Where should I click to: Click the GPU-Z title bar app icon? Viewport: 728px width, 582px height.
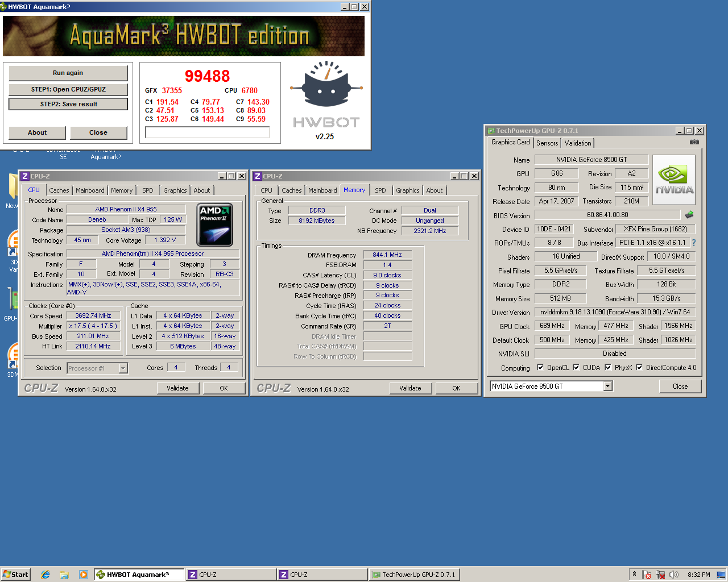click(490, 131)
